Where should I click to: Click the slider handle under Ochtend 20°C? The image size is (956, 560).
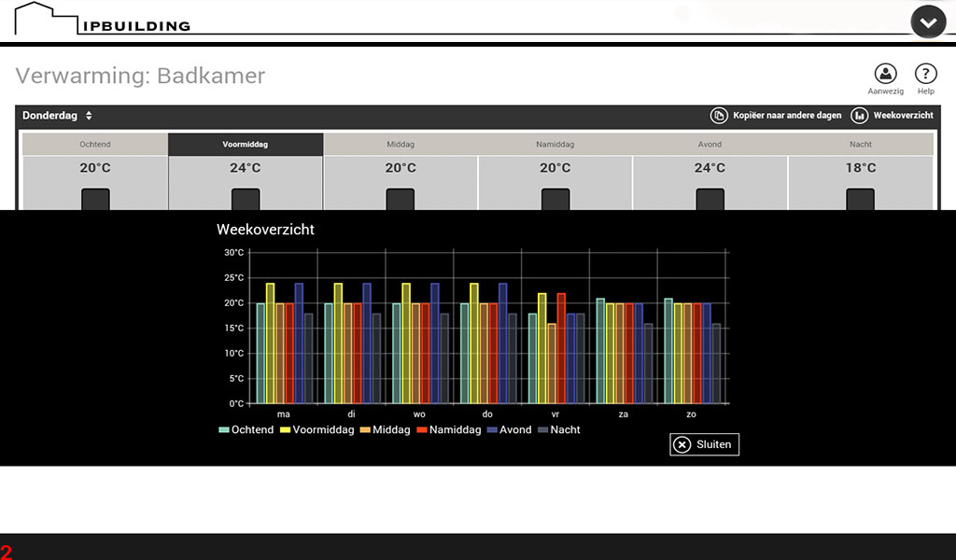[96, 199]
